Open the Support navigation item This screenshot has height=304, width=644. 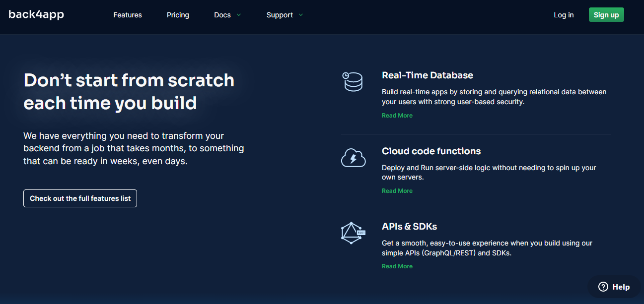pos(280,15)
